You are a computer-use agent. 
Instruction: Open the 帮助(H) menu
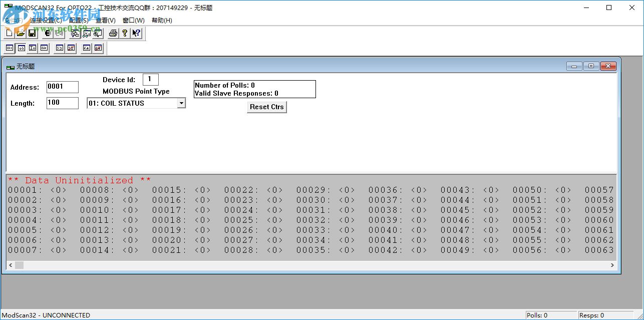coord(161,21)
